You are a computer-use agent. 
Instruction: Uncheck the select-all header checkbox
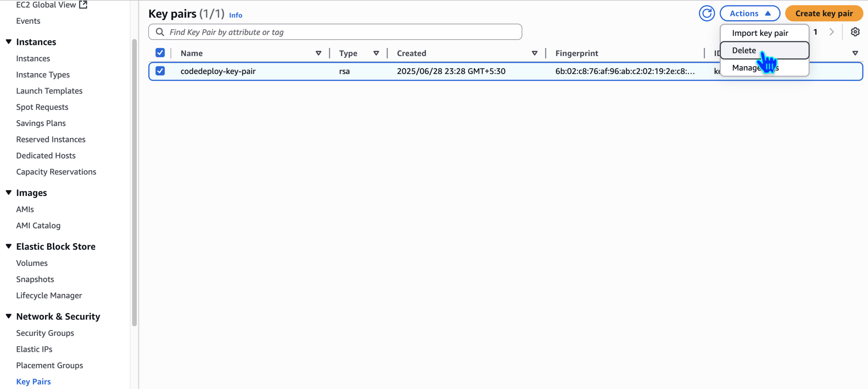(x=160, y=53)
